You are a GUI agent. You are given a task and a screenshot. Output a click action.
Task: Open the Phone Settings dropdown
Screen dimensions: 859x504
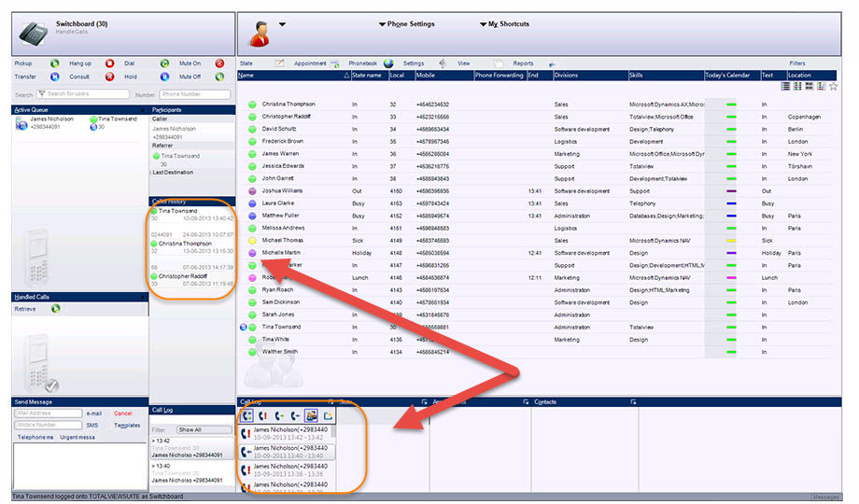[406, 24]
